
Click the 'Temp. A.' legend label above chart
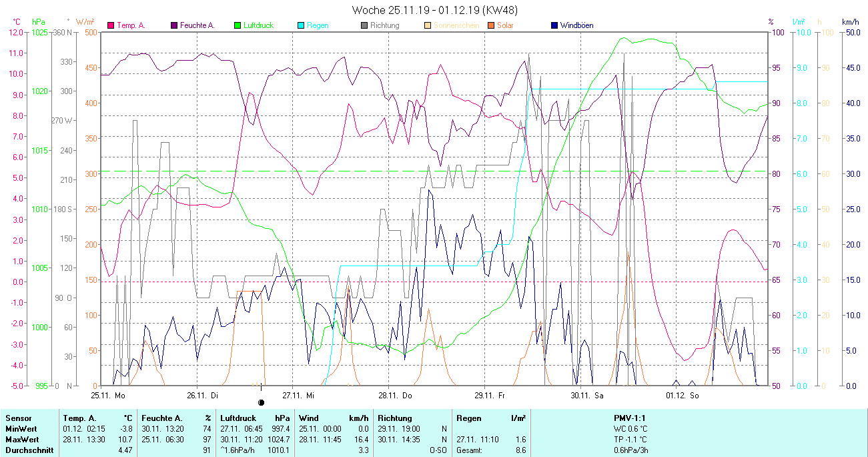(x=131, y=25)
